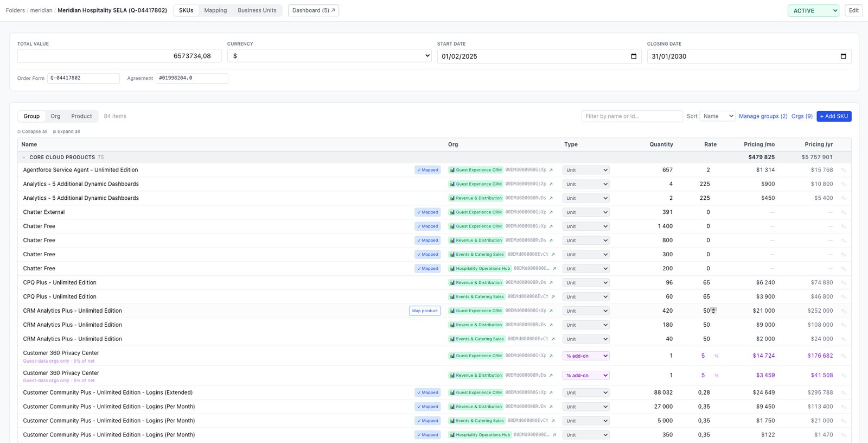This screenshot has height=443, width=868.
Task: Click quantity 88 032 in Logins (Extended) row
Action: click(x=663, y=393)
